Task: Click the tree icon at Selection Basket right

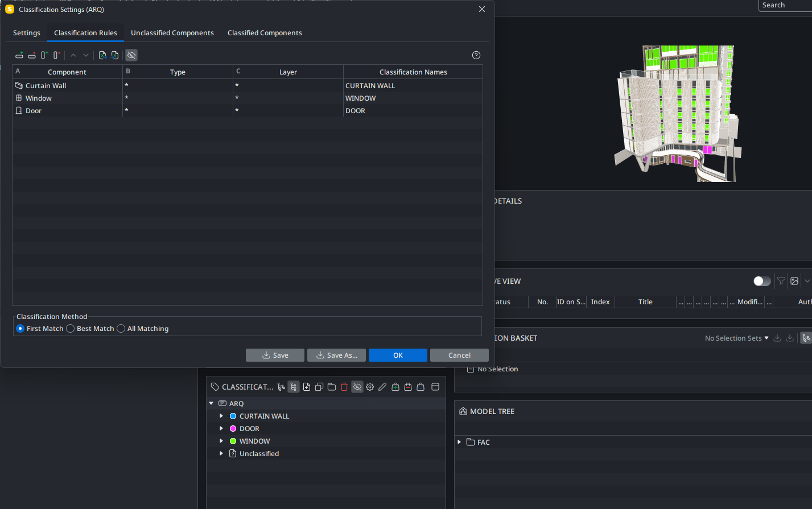Action: 806,338
